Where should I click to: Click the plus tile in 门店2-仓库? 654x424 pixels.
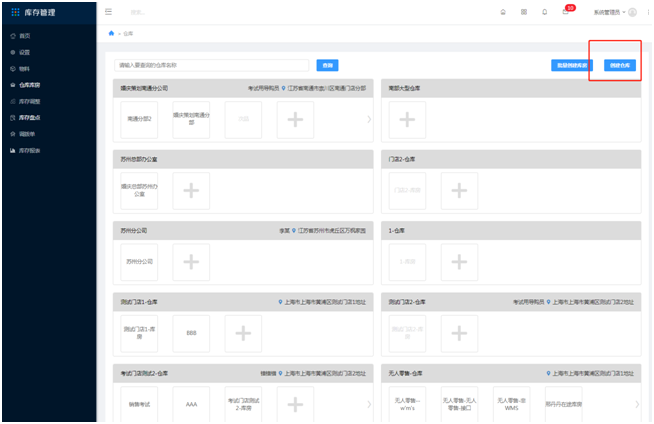(x=459, y=191)
